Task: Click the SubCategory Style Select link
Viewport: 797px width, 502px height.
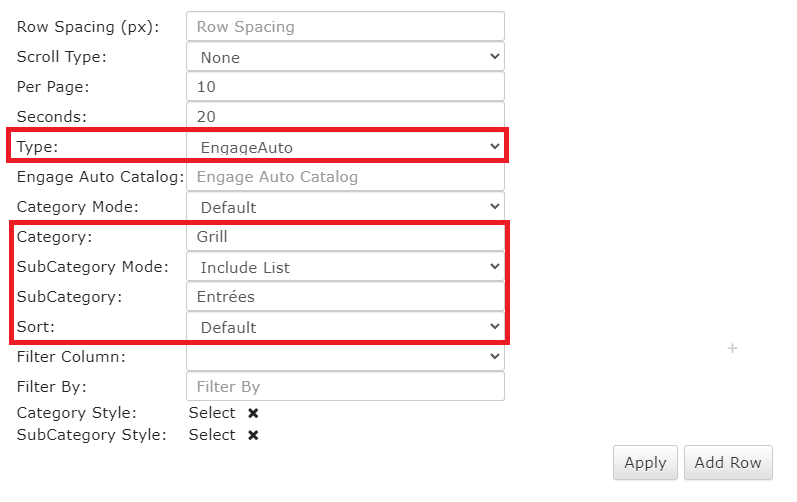Action: [212, 435]
